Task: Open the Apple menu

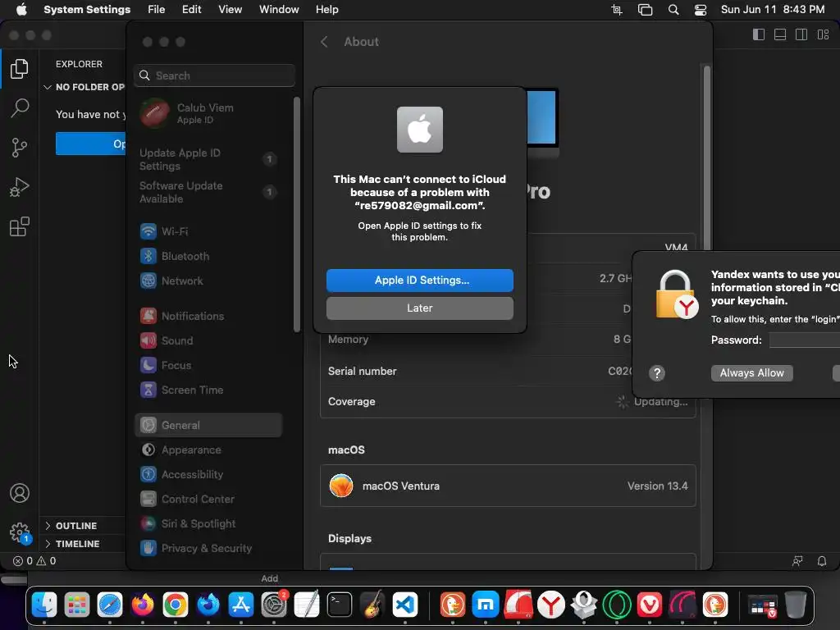Action: 21,10
